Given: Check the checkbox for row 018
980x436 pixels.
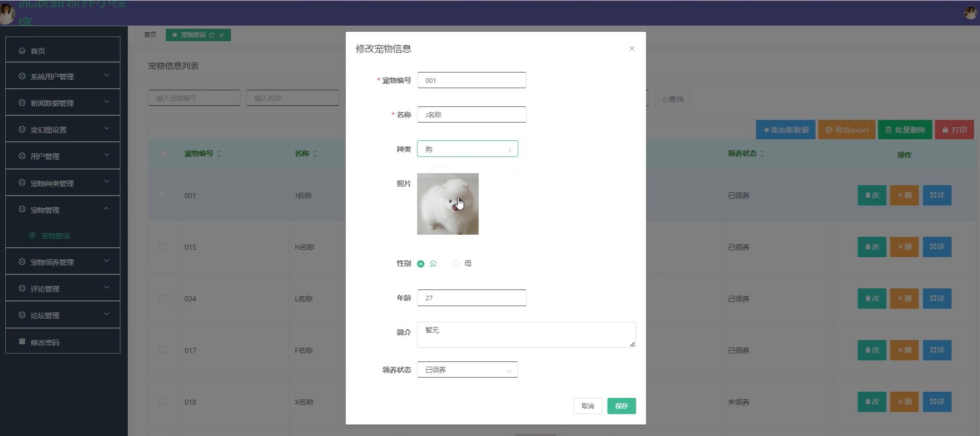Looking at the screenshot, I should coord(163,401).
